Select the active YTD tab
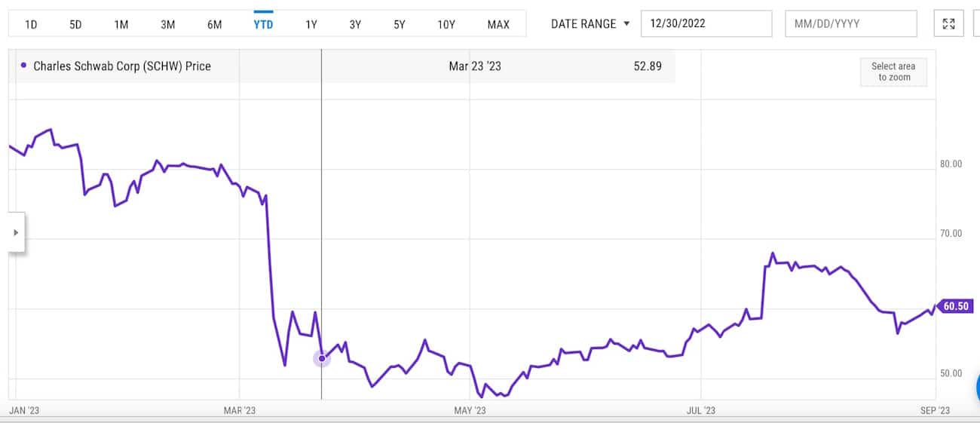980x423 pixels. [x=263, y=24]
